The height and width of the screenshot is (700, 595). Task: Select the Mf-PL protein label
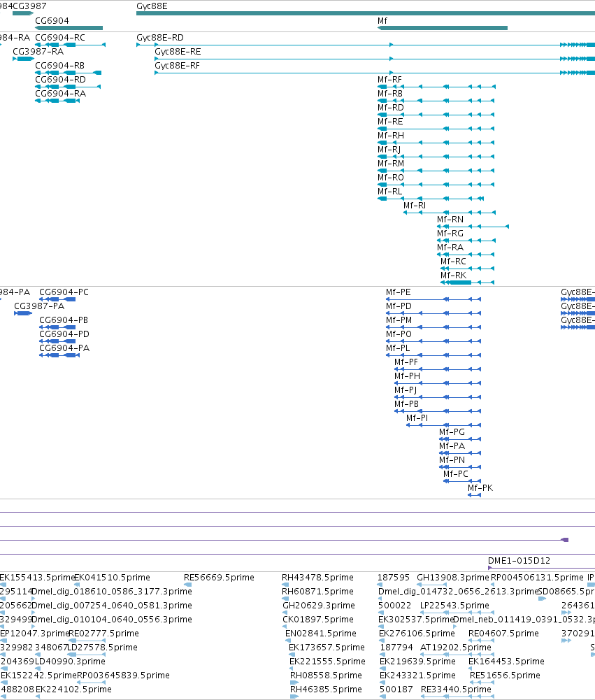398,348
